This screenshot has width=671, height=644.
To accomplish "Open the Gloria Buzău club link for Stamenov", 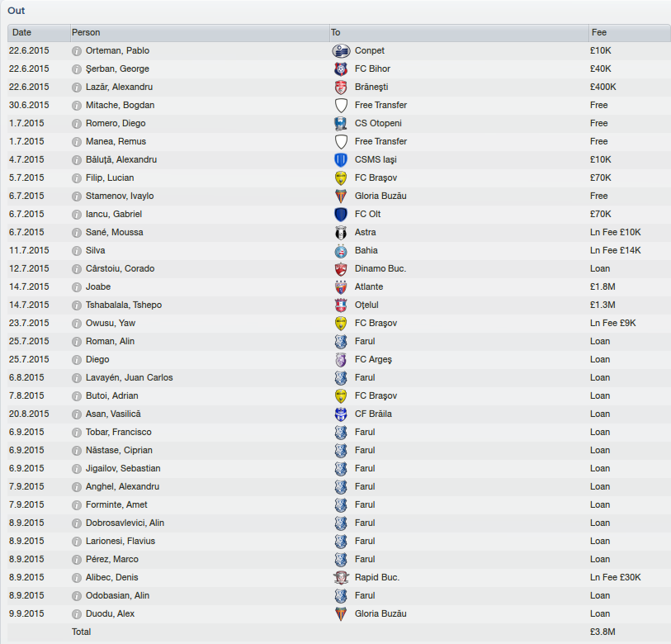I will tap(380, 197).
